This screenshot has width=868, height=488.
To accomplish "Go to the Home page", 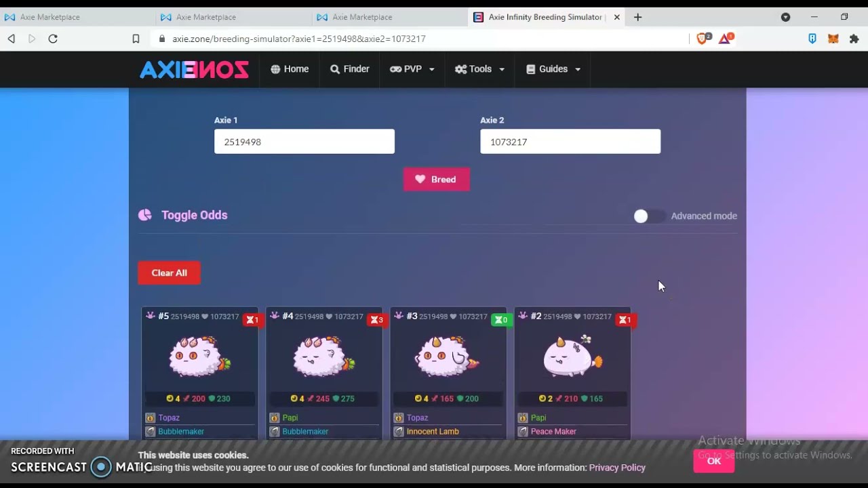I will tap(290, 69).
